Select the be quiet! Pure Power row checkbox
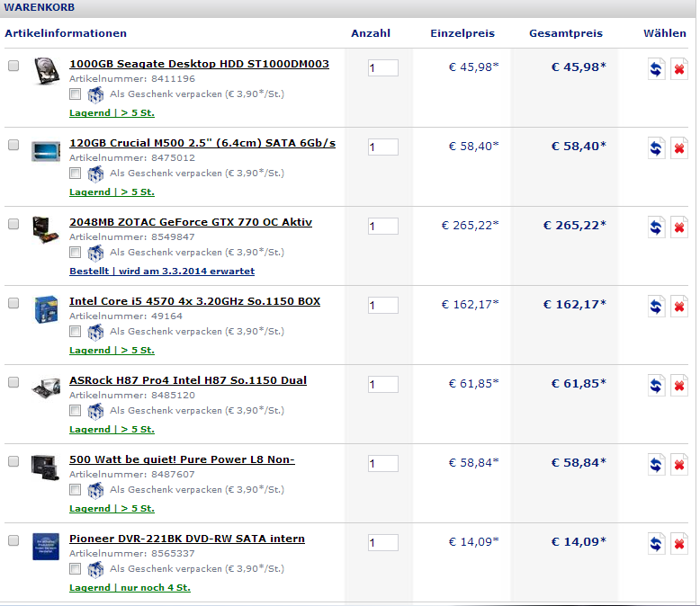 (13, 461)
